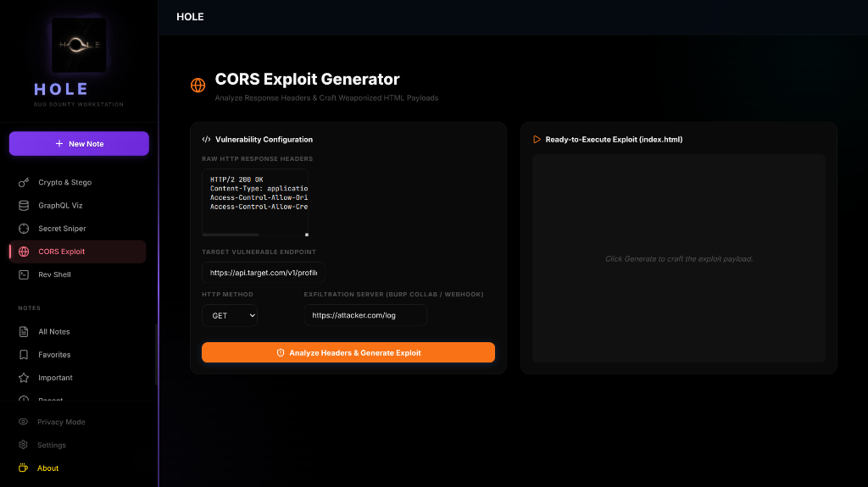The height and width of the screenshot is (487, 868).
Task: Click the code brackets icon in Vulnerability Configuration
Action: (207, 140)
